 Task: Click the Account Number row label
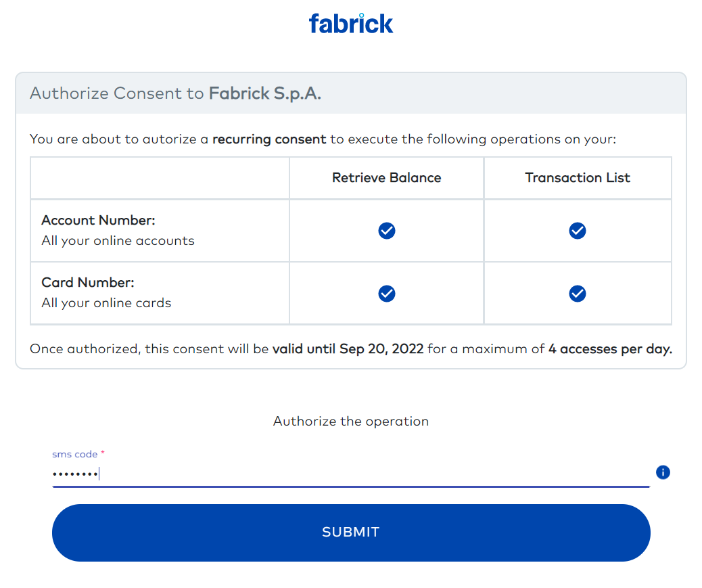click(x=98, y=221)
